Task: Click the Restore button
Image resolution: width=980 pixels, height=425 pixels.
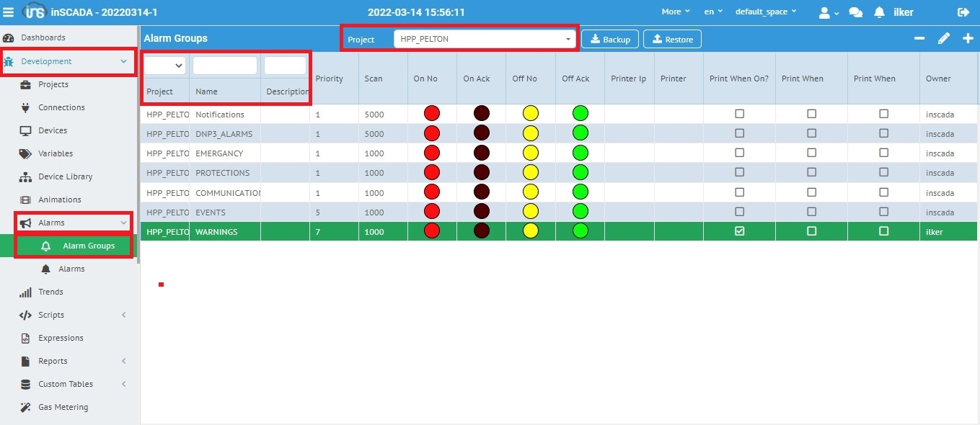Action: click(672, 39)
